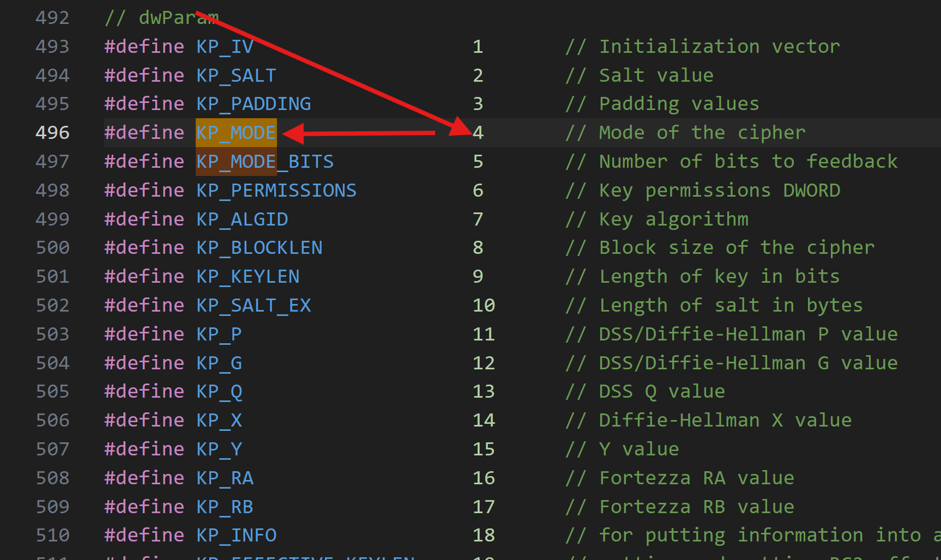Click the KP_MODE_BITS macro name

(265, 162)
